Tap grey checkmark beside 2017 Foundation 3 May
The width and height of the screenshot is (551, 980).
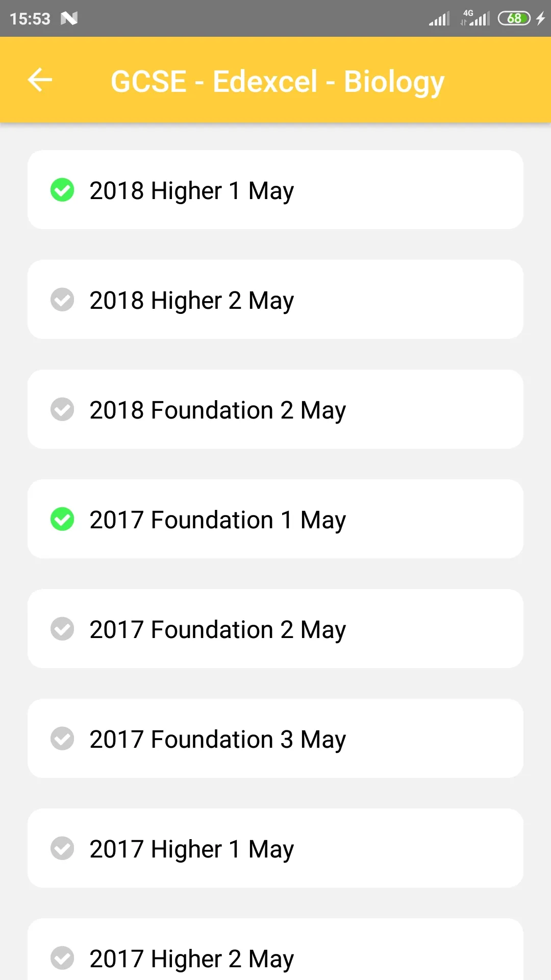pos(62,739)
